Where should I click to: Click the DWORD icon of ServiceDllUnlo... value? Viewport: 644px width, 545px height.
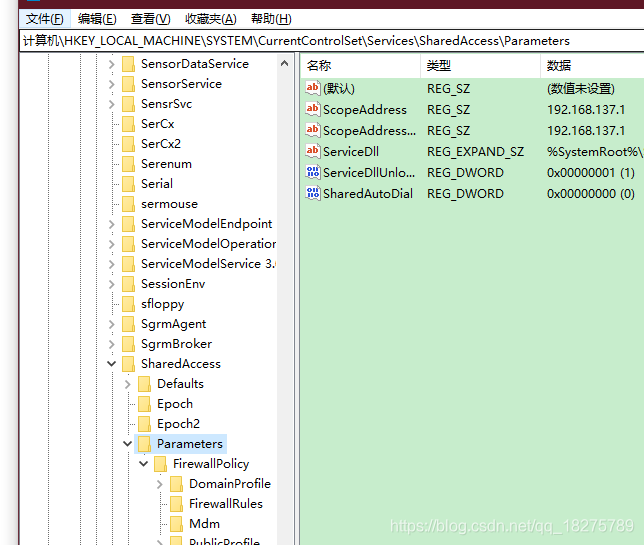click(313, 172)
